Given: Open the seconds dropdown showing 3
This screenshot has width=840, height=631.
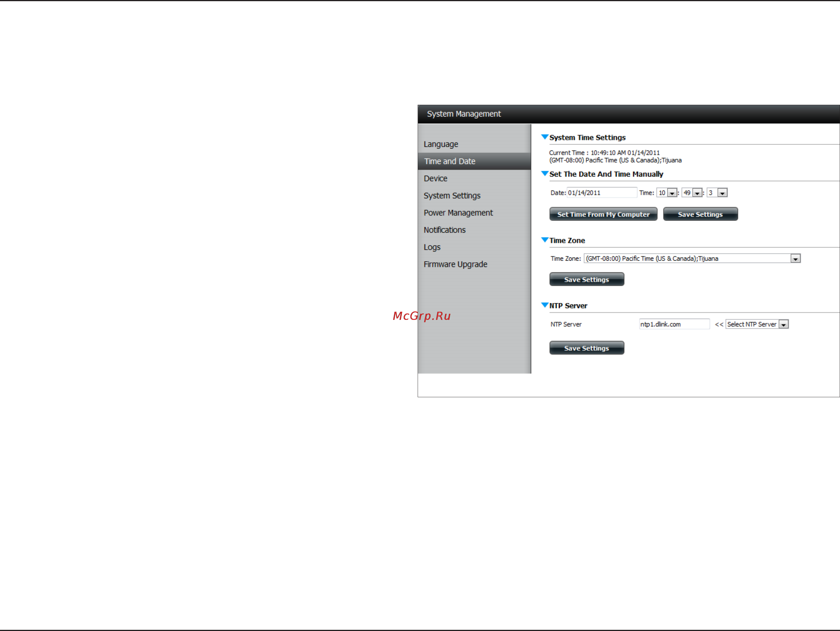Looking at the screenshot, I should pos(717,193).
